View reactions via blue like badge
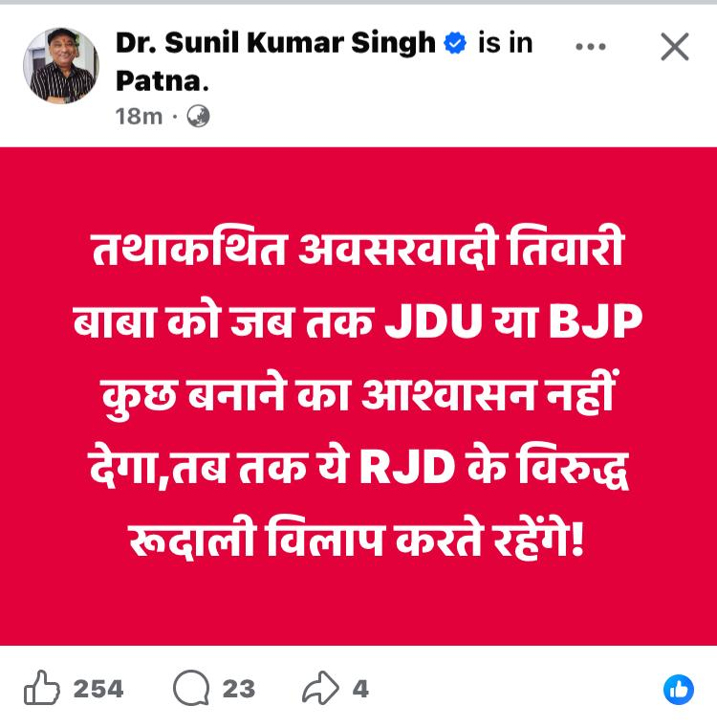The height and width of the screenshot is (728, 717). click(x=679, y=690)
